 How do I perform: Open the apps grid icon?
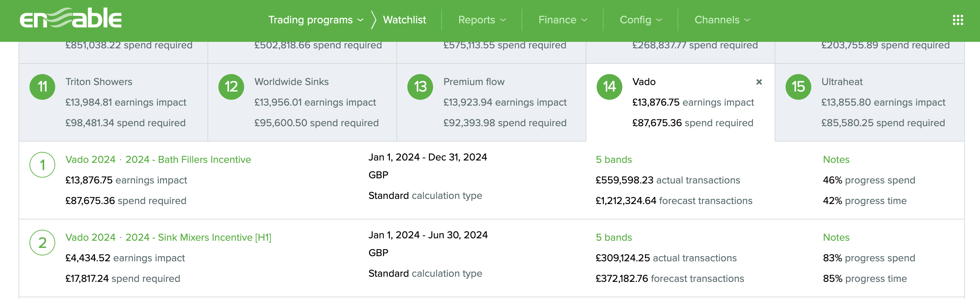(958, 20)
